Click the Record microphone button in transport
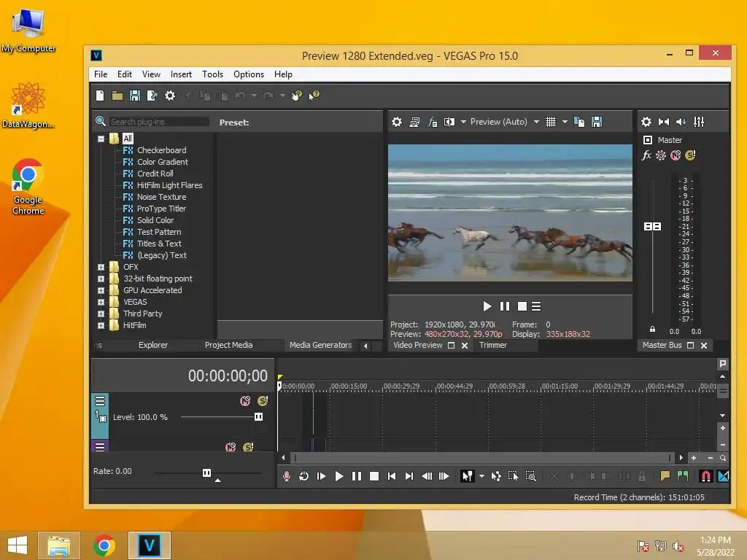The width and height of the screenshot is (747, 560). coord(286,476)
